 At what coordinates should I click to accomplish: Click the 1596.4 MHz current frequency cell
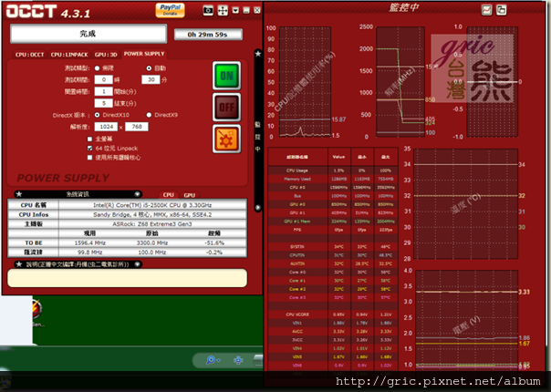coord(90,243)
